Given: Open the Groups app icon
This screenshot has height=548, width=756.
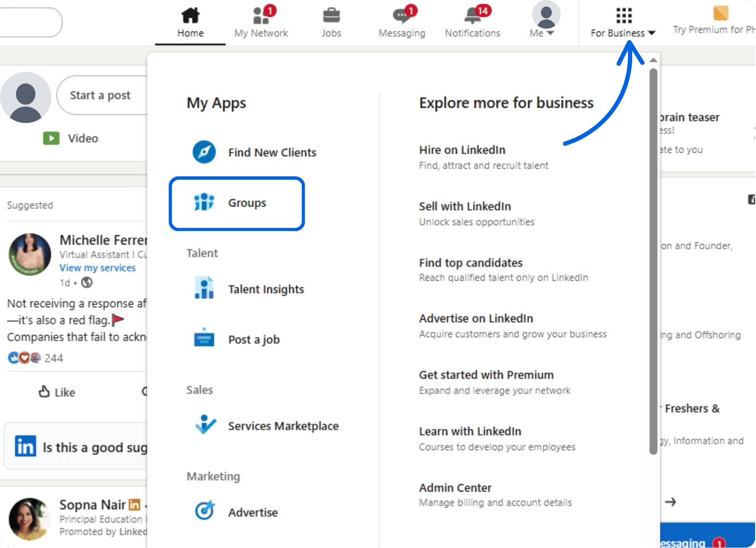Looking at the screenshot, I should (203, 202).
